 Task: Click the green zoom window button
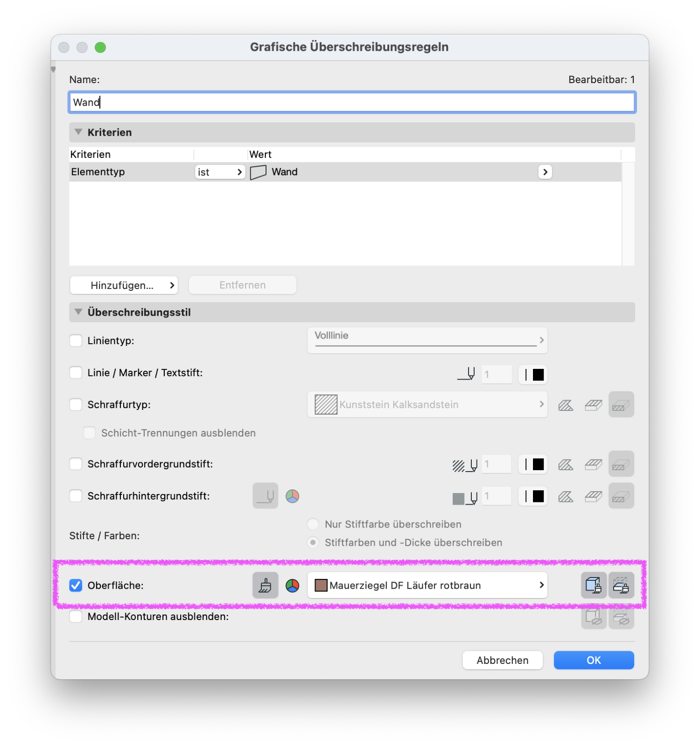100,47
